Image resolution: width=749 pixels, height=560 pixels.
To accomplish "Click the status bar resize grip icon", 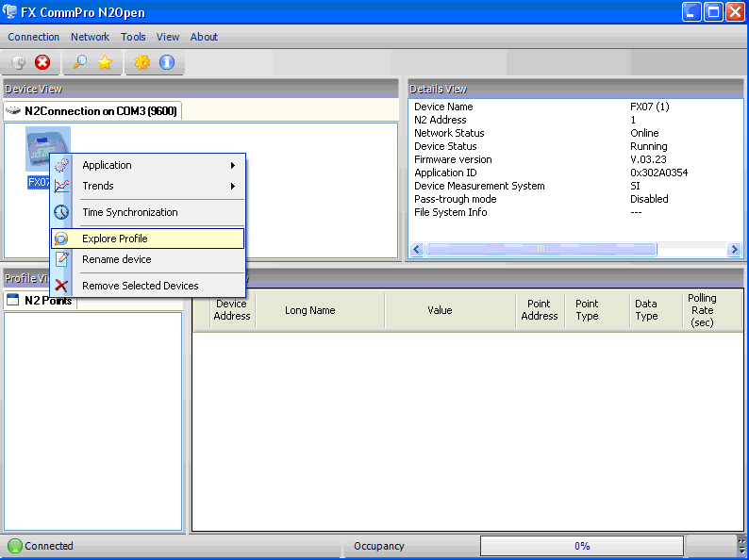I will tap(741, 546).
